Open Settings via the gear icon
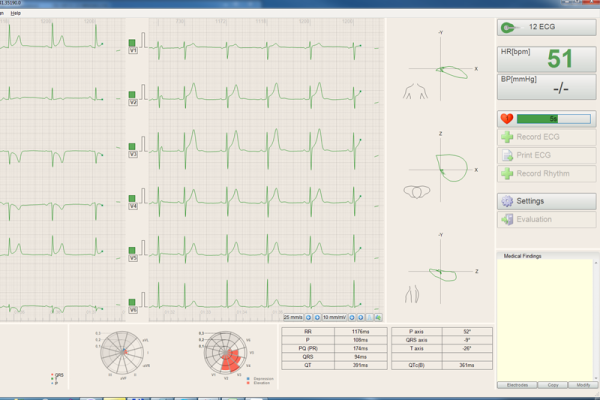 tap(507, 201)
